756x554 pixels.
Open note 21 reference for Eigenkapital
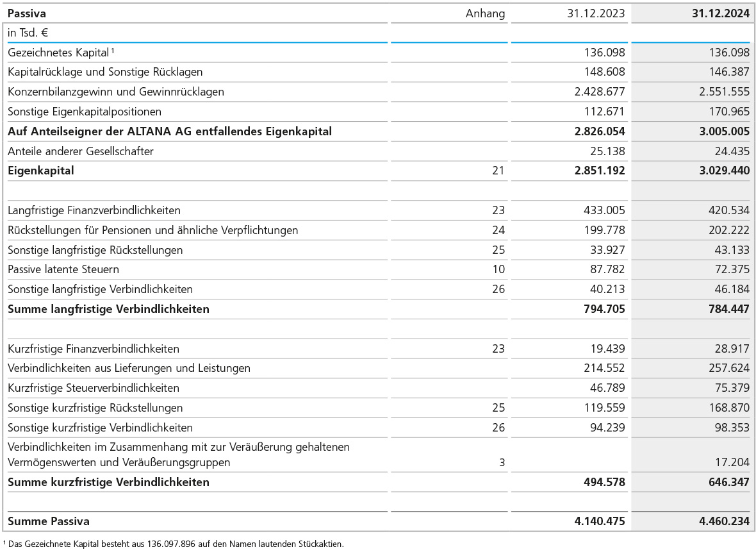[x=498, y=171]
